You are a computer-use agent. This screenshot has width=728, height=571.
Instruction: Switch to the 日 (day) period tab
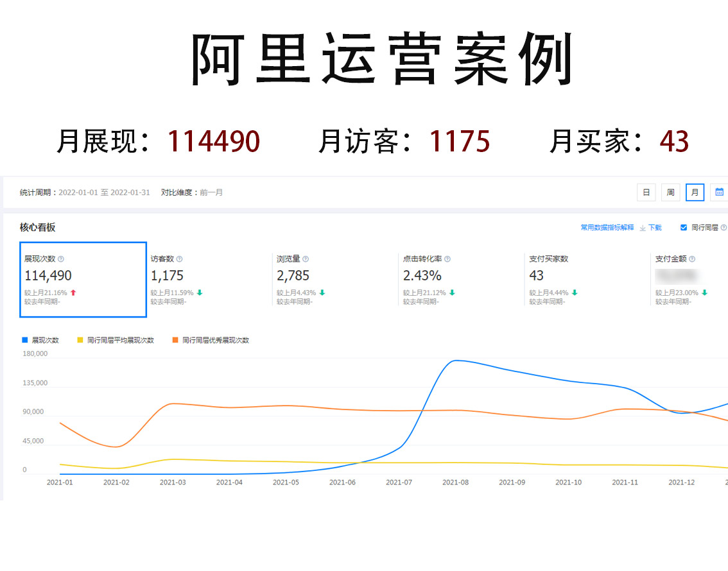[646, 192]
